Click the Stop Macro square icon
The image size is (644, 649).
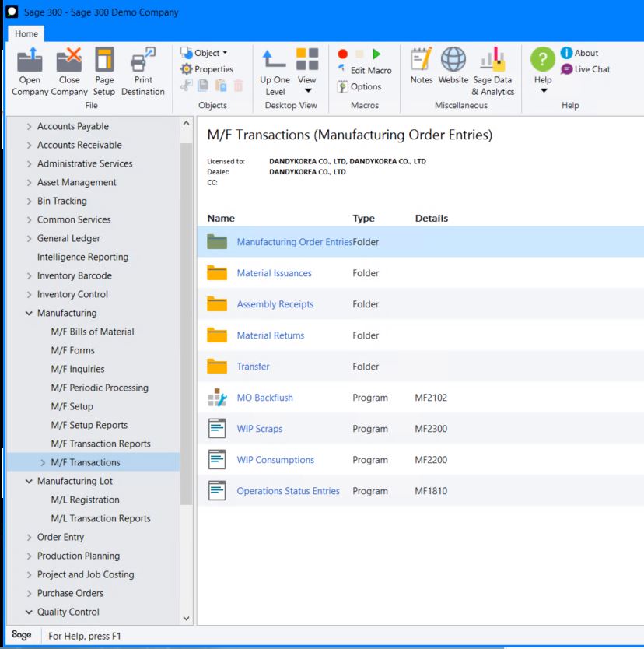point(359,54)
